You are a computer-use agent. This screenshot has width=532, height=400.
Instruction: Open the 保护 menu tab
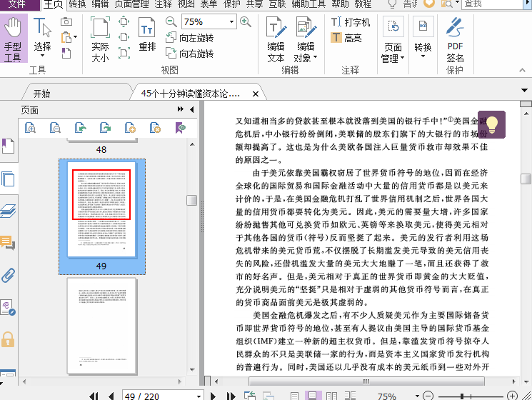point(232,4)
